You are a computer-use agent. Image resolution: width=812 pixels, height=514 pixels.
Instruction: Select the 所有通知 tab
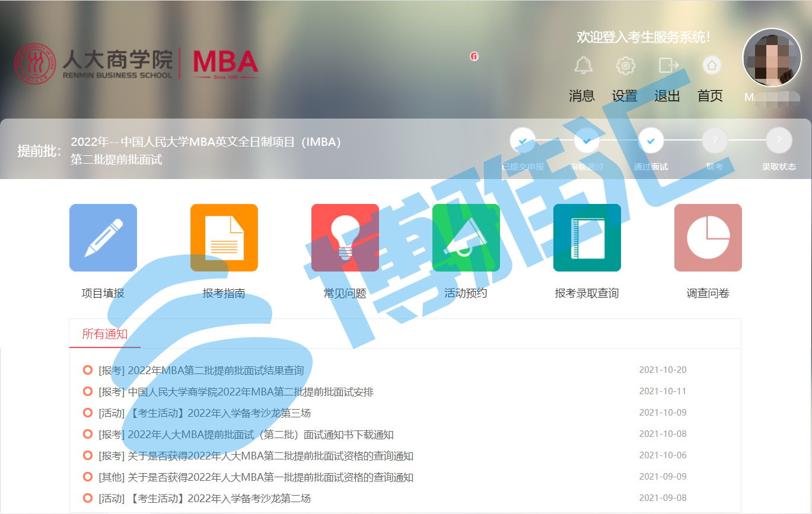[x=104, y=334]
